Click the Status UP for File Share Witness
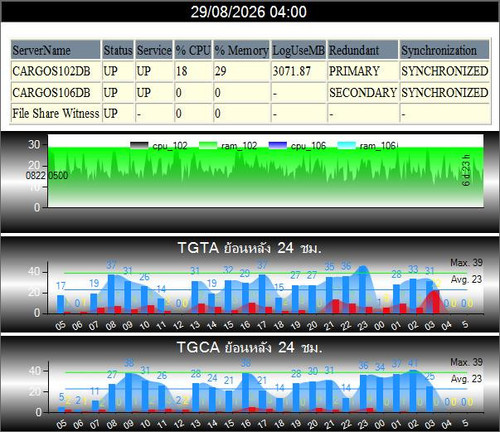The image size is (500, 432). (x=118, y=113)
